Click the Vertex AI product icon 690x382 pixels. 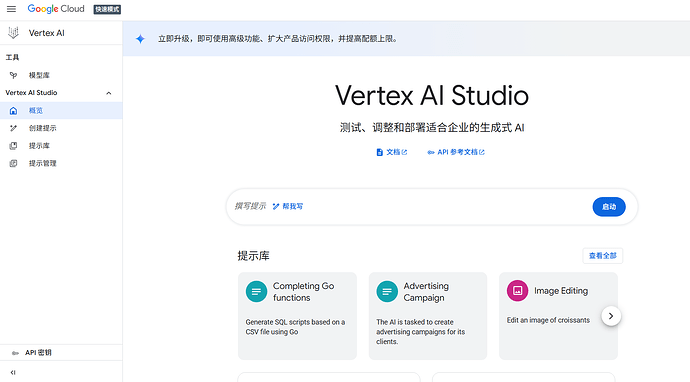coord(14,33)
